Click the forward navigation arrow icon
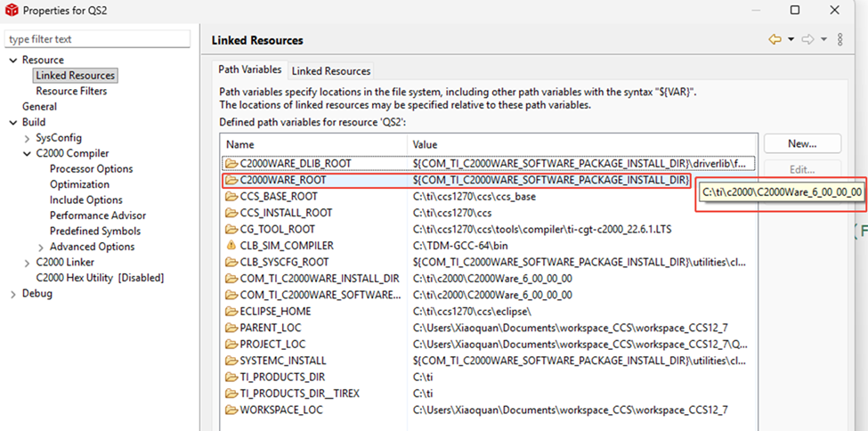This screenshot has height=431, width=868. pyautogui.click(x=807, y=39)
